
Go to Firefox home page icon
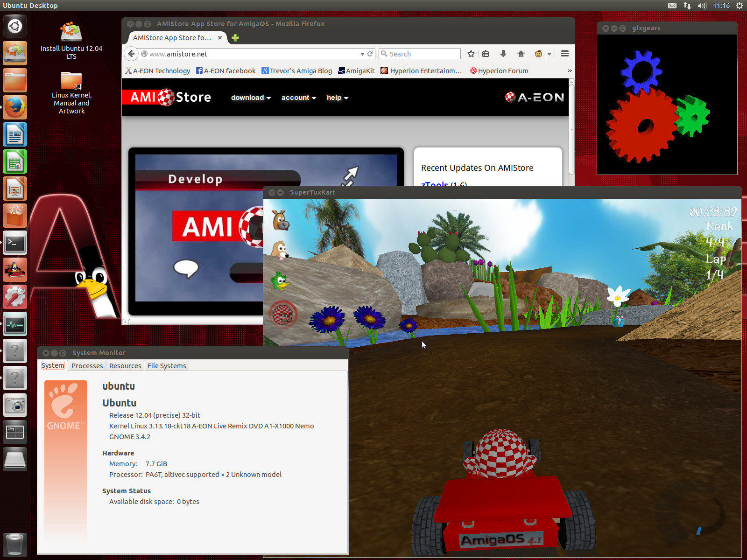click(521, 54)
